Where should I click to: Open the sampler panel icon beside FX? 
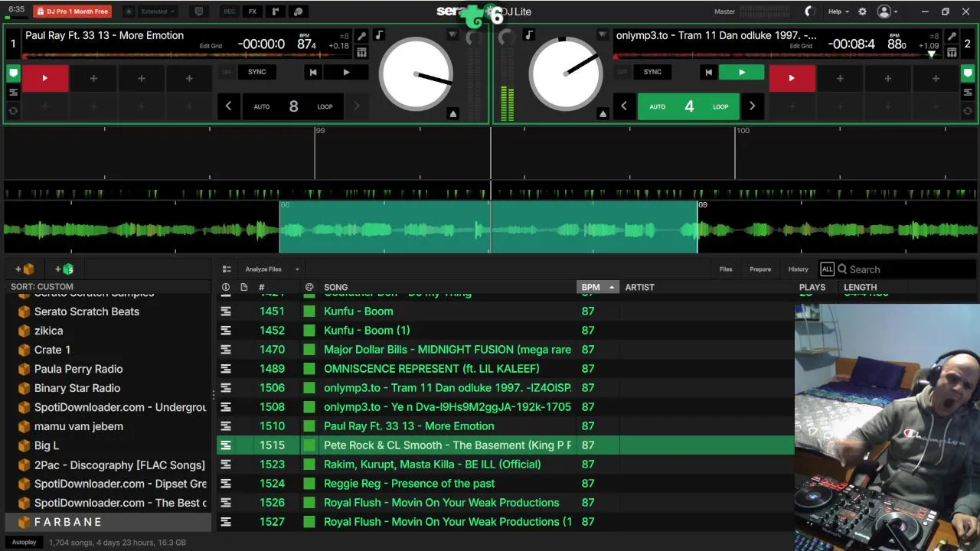pos(276,11)
